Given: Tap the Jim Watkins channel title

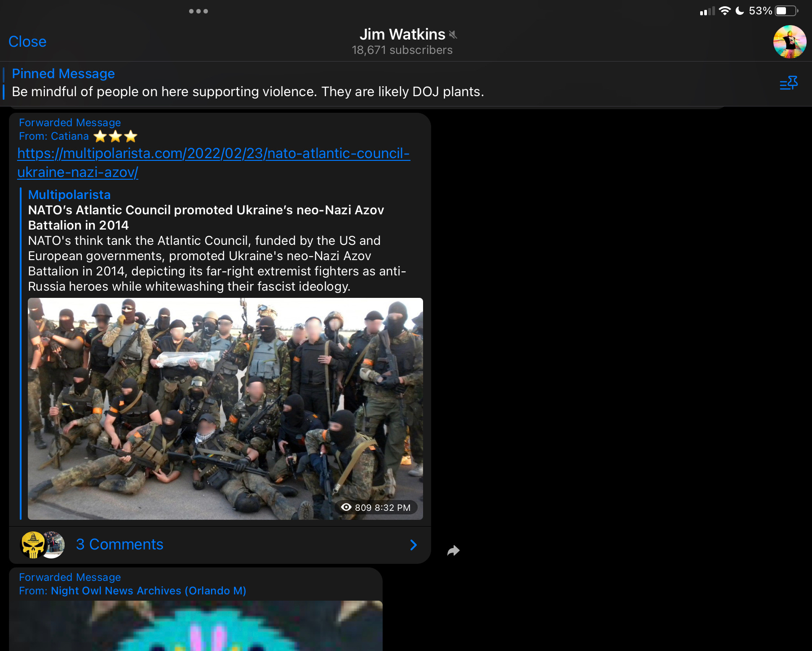Looking at the screenshot, I should (x=402, y=35).
